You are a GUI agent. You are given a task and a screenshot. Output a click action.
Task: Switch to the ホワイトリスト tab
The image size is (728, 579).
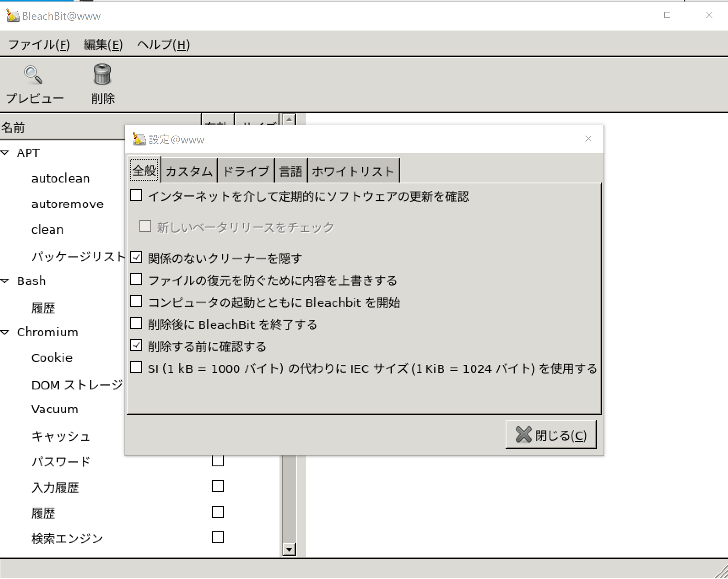pos(353,171)
